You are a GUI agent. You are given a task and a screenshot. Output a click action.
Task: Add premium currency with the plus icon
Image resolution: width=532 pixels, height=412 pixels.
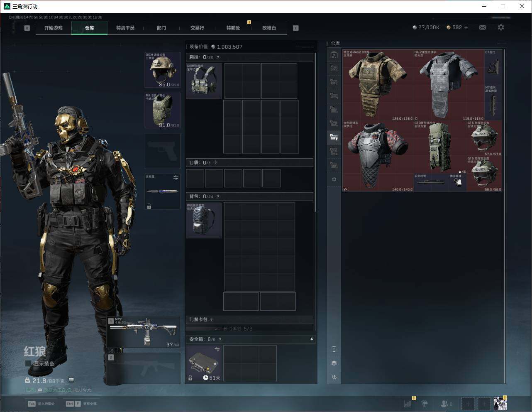466,27
